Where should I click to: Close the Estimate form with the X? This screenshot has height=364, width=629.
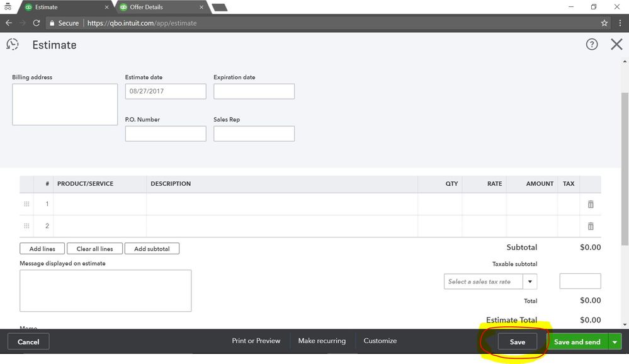[616, 44]
